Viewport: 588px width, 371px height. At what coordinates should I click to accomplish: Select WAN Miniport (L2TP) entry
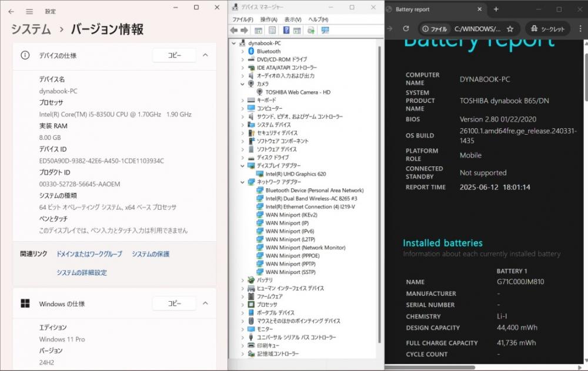coord(290,239)
